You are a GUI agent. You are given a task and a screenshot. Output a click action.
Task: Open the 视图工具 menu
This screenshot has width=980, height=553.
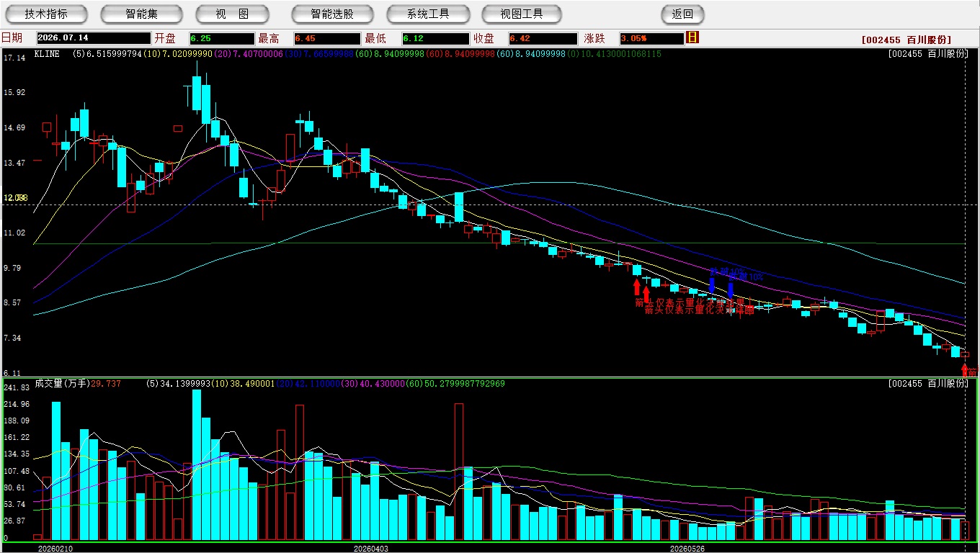pos(522,14)
